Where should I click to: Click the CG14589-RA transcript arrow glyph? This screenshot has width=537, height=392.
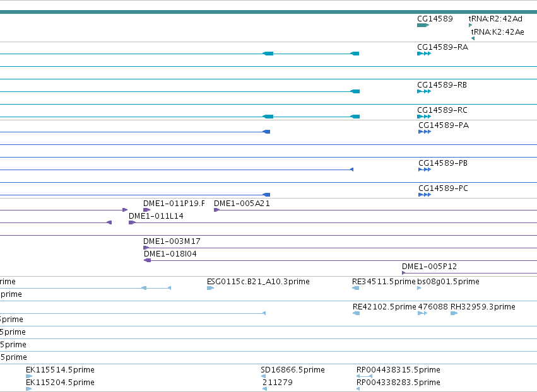point(424,54)
